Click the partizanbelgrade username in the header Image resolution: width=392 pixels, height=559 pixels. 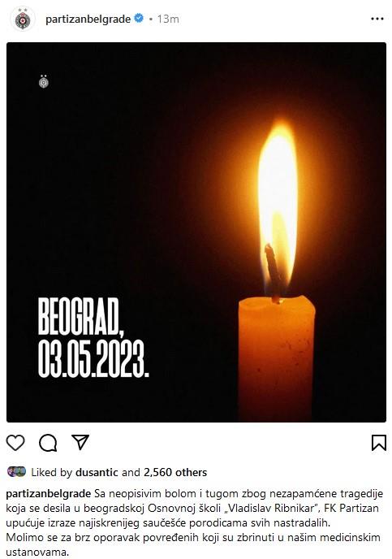point(88,19)
